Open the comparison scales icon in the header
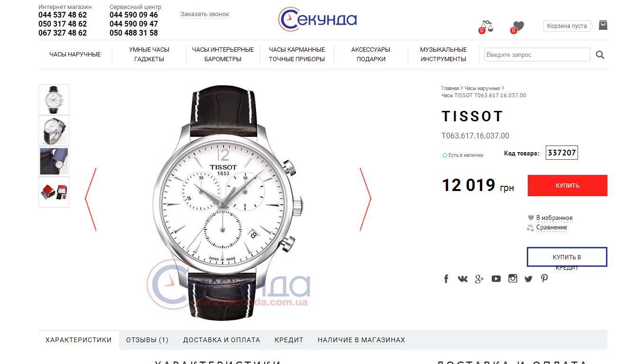Viewport: 624px width, 364px height. coord(487,26)
